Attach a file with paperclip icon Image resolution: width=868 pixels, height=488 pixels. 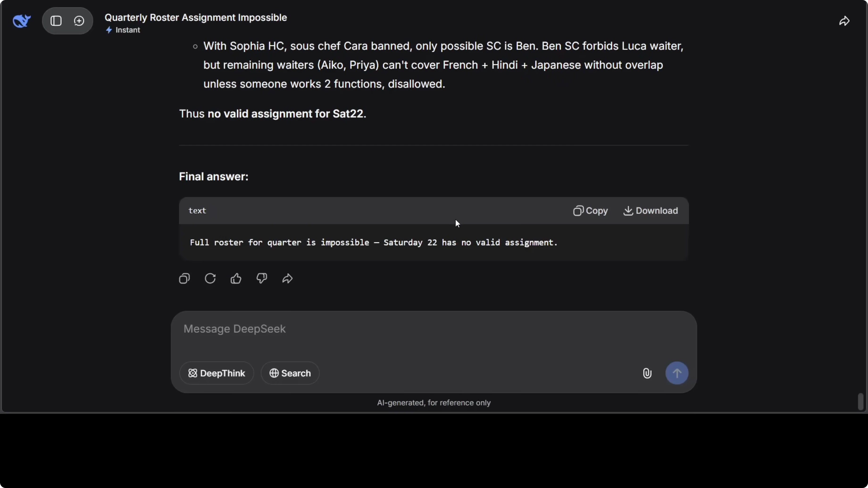pos(647,373)
